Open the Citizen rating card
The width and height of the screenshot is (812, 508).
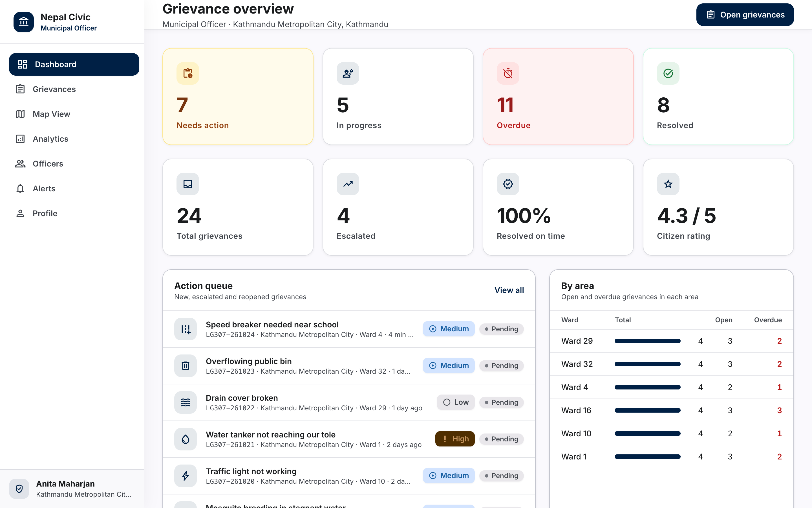[718, 207]
